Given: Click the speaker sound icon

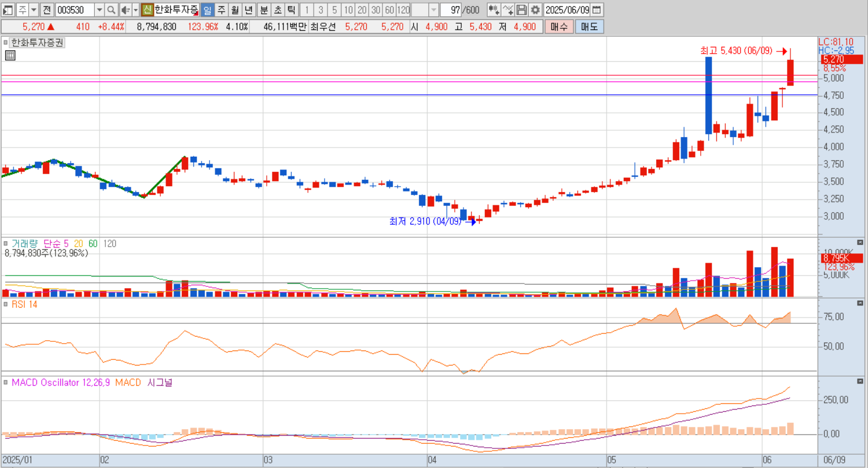Looking at the screenshot, I should [x=126, y=10].
